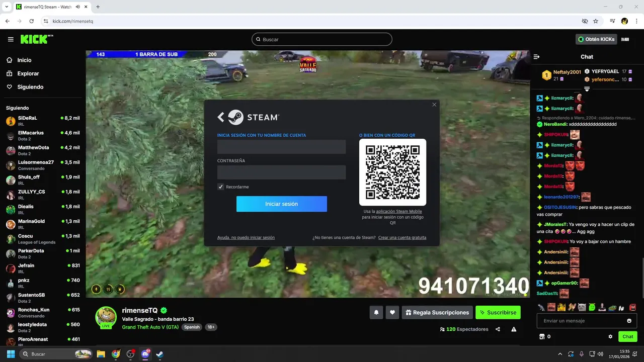Click the green Chat send button
Image resolution: width=644 pixels, height=362 pixels.
[628, 336]
